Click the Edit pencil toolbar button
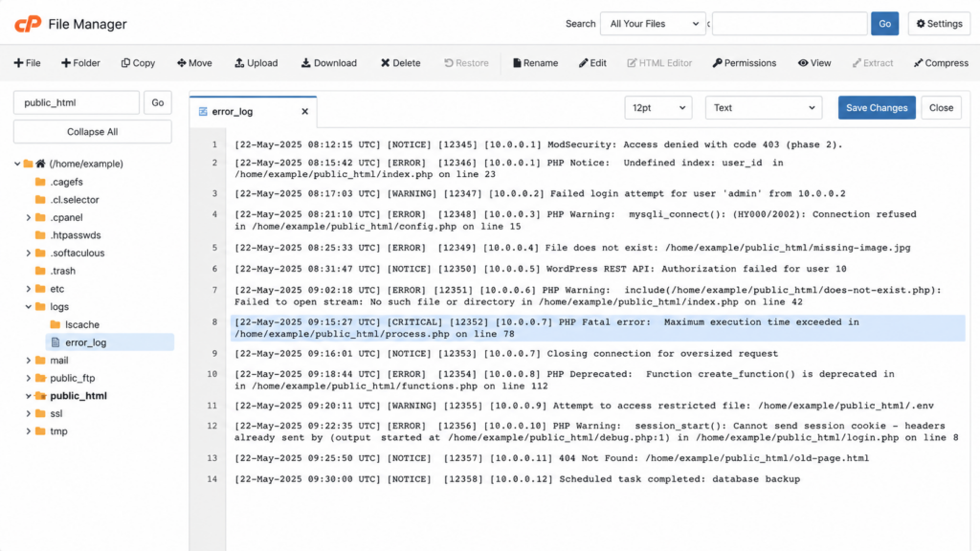980x551 pixels. [x=592, y=63]
